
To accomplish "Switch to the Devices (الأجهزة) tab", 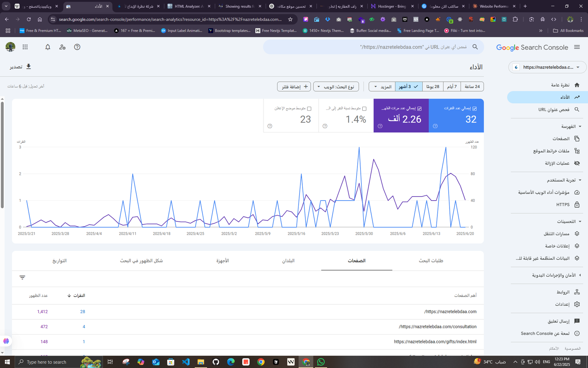I will click(222, 261).
